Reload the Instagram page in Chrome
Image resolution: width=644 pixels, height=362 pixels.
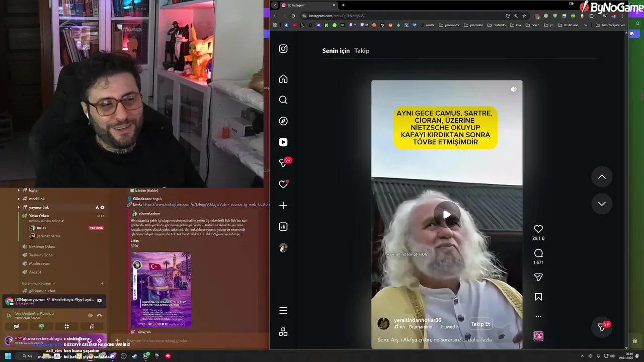293,16
